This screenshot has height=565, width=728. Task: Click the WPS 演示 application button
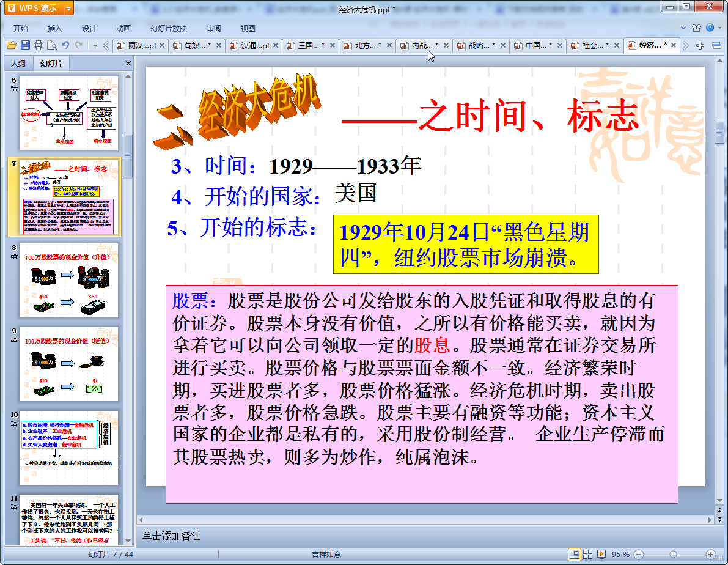(34, 9)
